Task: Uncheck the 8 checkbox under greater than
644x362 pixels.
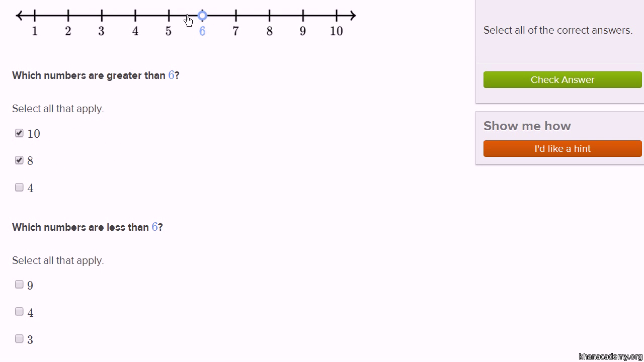Action: (19, 160)
